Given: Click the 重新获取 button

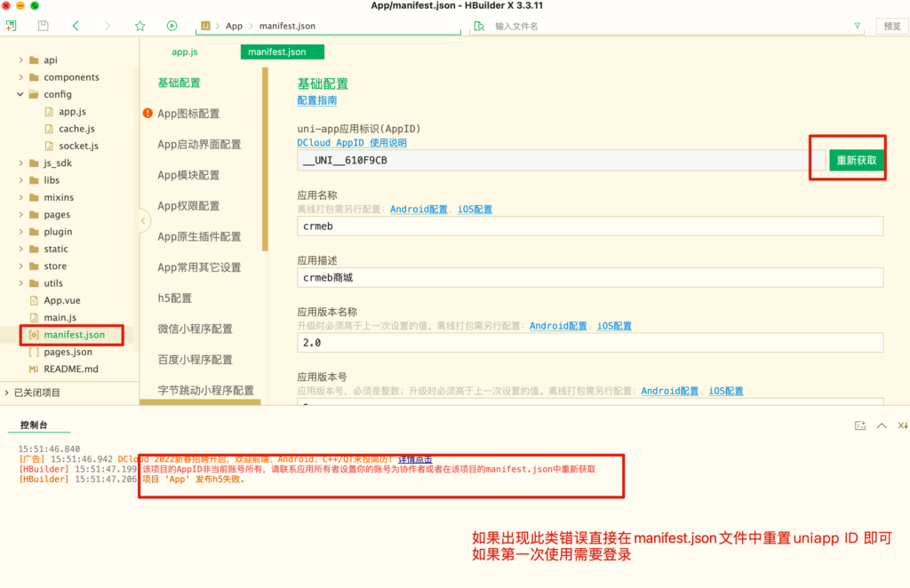Looking at the screenshot, I should tap(856, 160).
